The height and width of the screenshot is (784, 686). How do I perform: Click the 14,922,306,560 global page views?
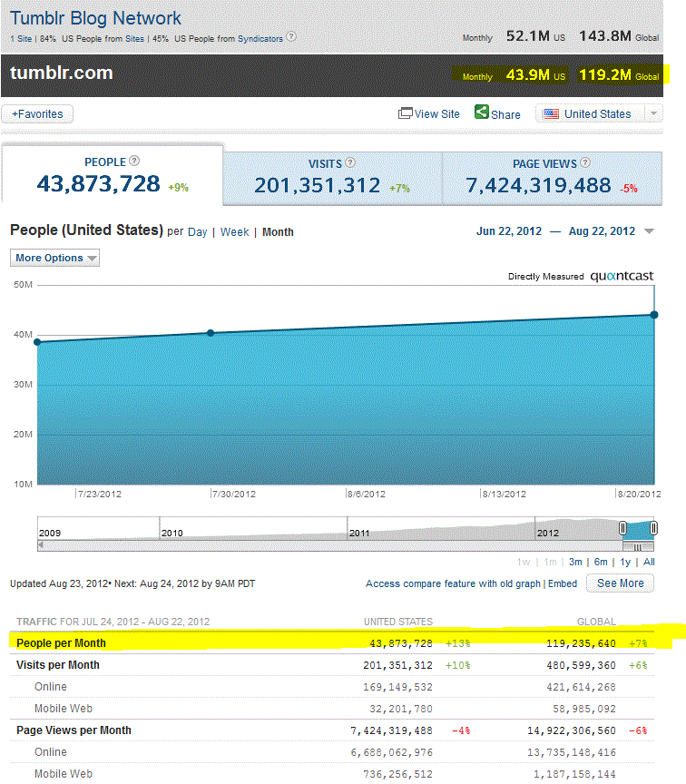tap(572, 731)
